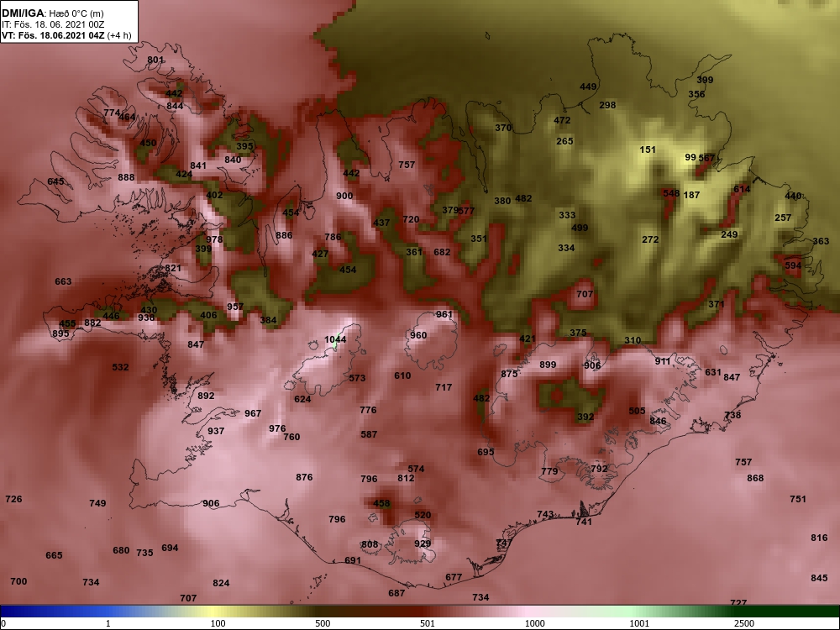
Task: Click the map label 310
Action: pyautogui.click(x=633, y=339)
